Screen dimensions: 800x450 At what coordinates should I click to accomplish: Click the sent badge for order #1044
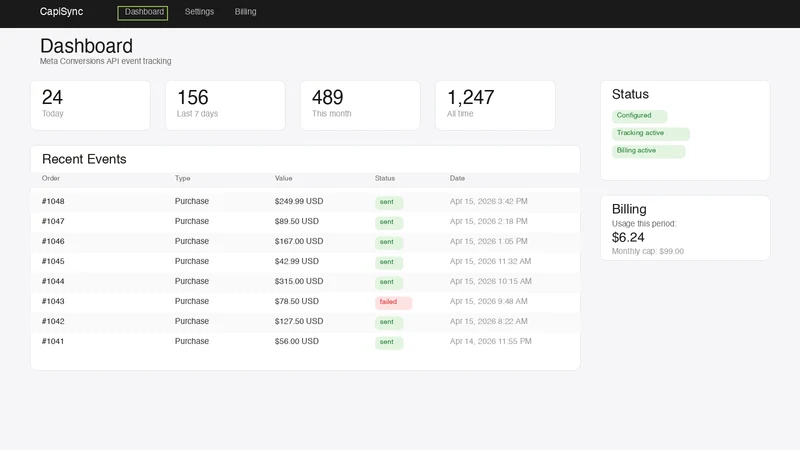click(389, 282)
